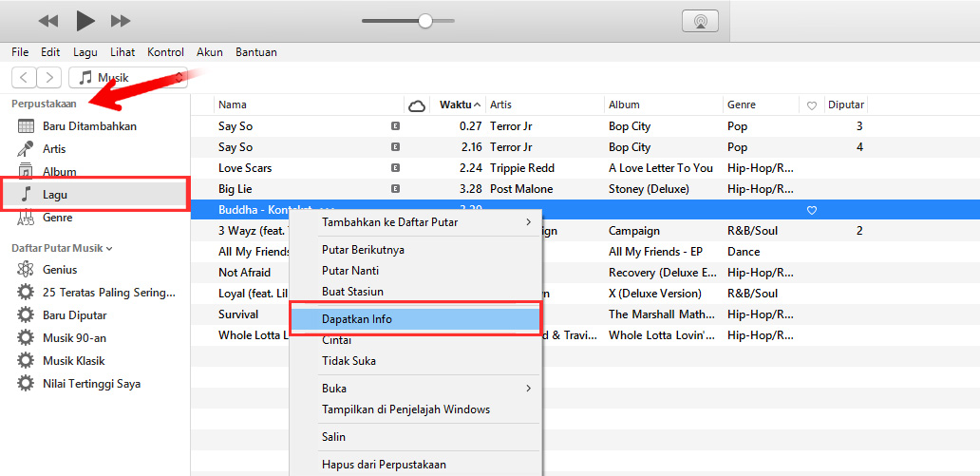The width and height of the screenshot is (980, 476).
Task: Click the All My Friends - EP album
Action: (x=655, y=252)
